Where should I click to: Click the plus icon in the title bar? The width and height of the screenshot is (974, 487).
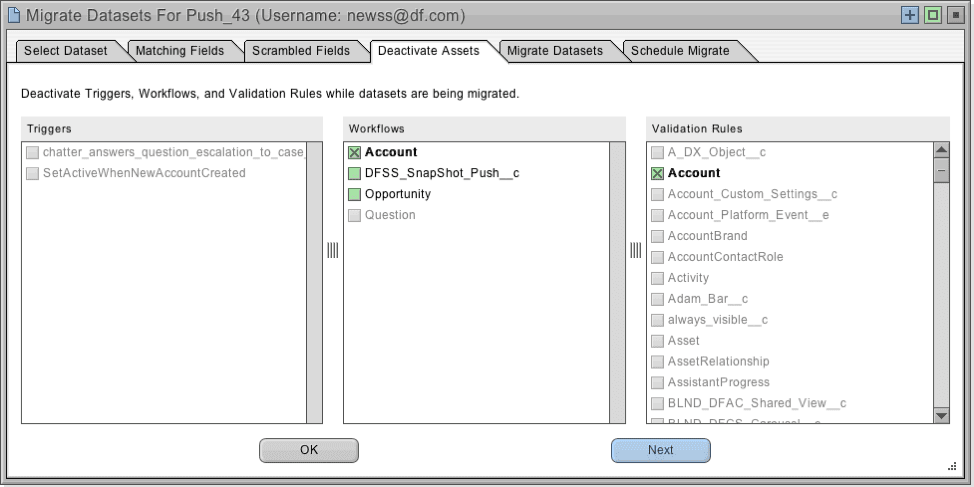tap(909, 15)
